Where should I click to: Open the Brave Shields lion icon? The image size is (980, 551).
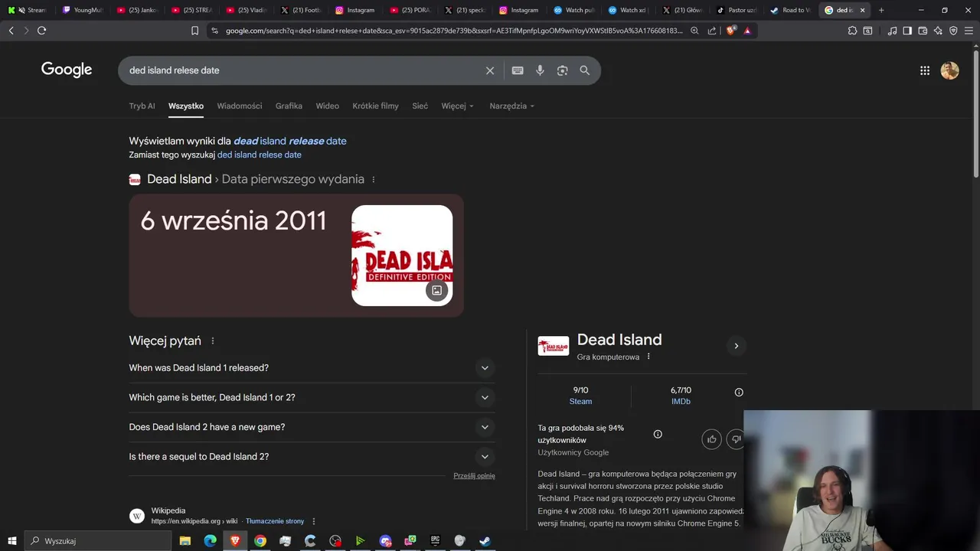tap(730, 31)
